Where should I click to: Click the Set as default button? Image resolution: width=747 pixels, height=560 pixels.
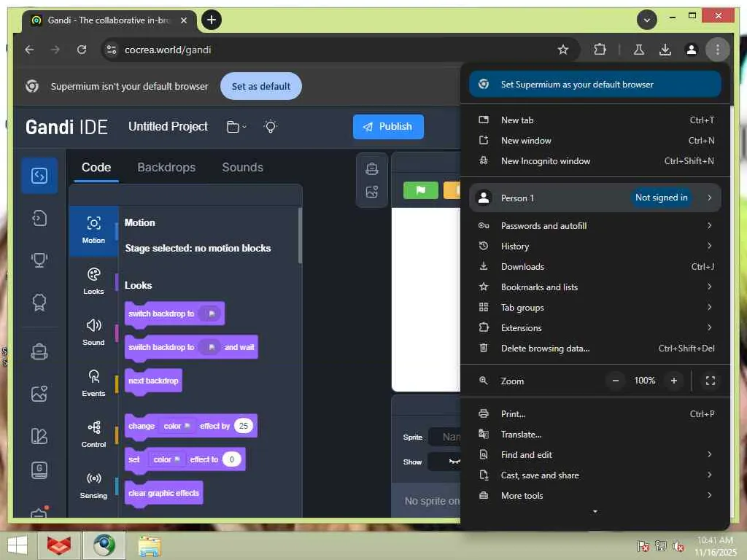(261, 86)
